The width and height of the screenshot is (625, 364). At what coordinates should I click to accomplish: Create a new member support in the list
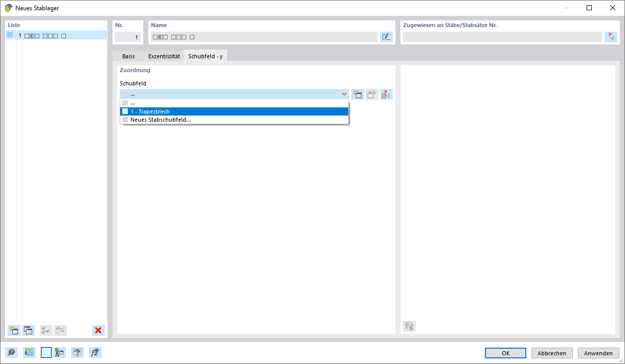[x=14, y=330]
